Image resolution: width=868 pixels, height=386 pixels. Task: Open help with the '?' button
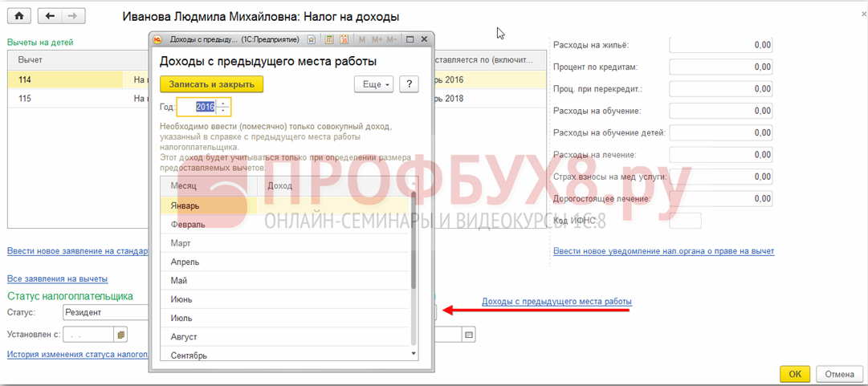[409, 84]
